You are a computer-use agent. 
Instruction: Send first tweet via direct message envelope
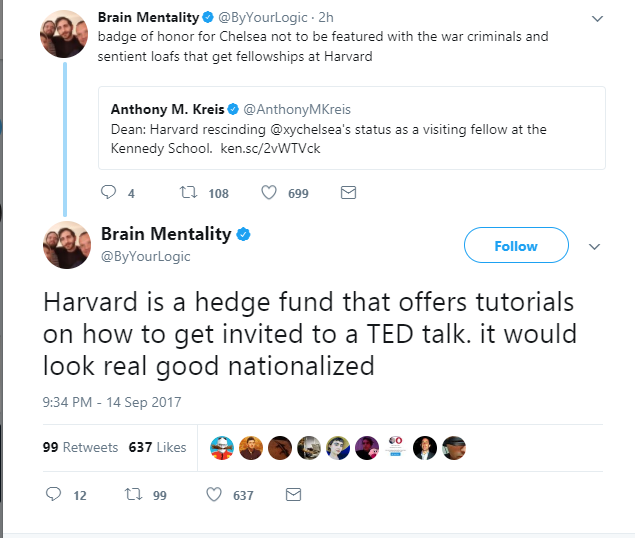click(x=348, y=192)
